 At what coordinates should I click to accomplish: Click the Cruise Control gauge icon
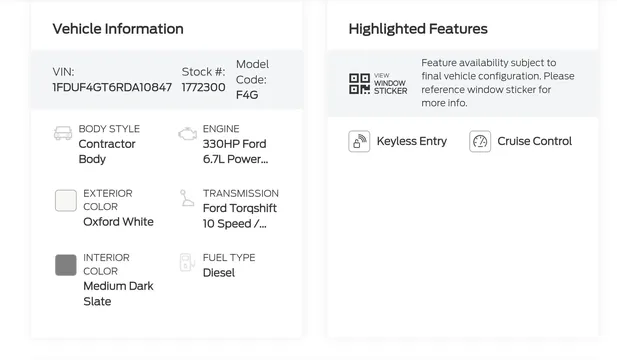[480, 141]
